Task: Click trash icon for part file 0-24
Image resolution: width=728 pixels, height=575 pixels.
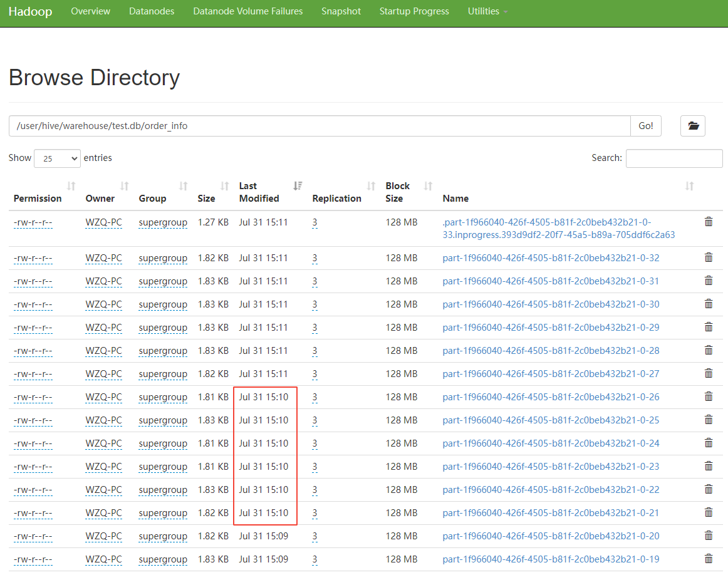Action: tap(709, 443)
